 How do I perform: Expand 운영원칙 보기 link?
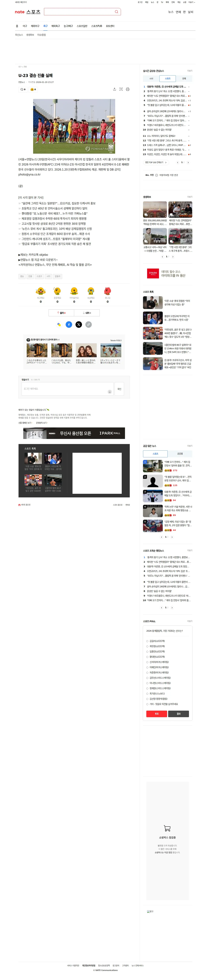click(42, 423)
